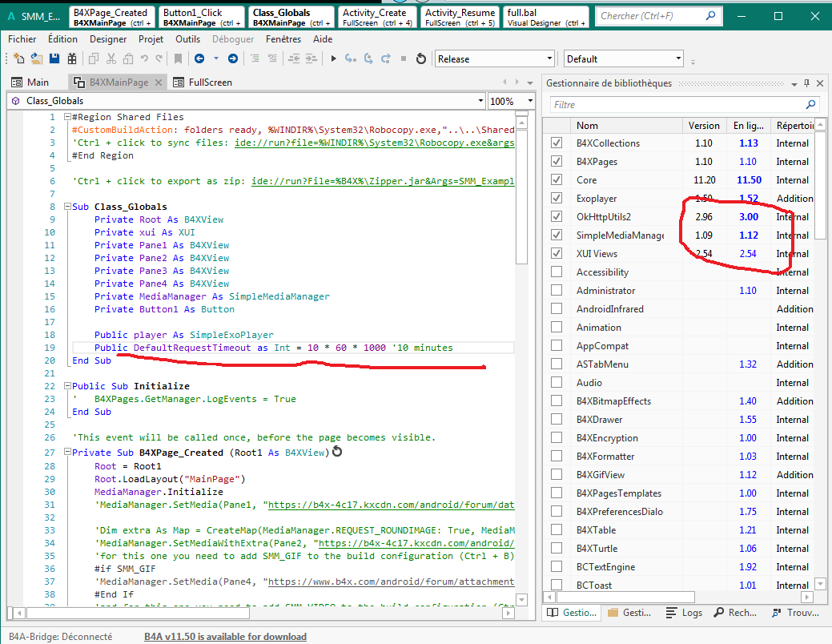Open the Projet menu
This screenshot has height=644, width=832.
(x=151, y=38)
